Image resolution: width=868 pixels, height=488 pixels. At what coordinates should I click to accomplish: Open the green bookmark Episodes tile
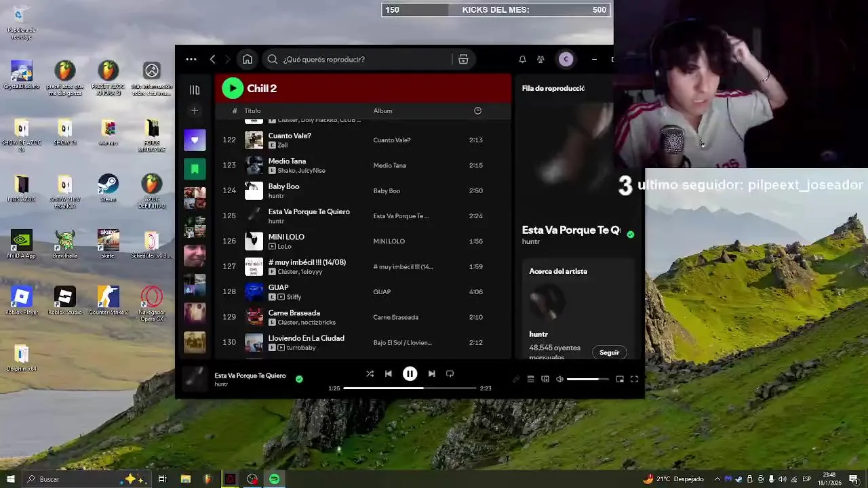point(195,169)
